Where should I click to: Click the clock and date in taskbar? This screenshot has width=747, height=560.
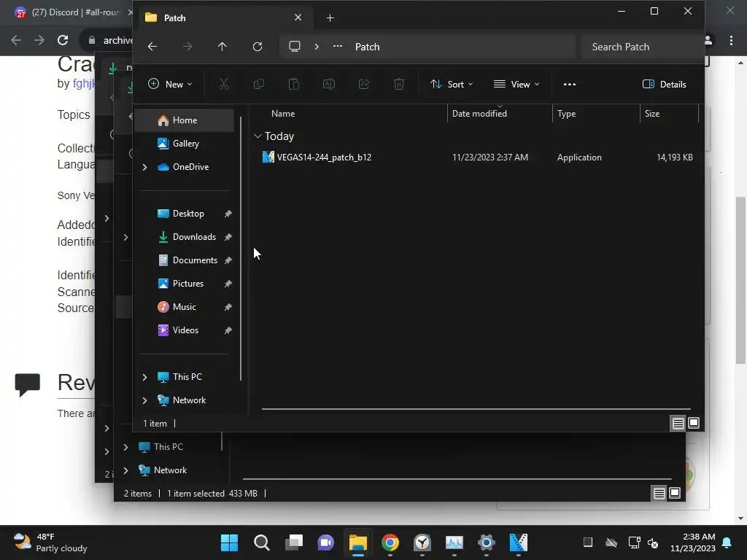[x=693, y=542]
